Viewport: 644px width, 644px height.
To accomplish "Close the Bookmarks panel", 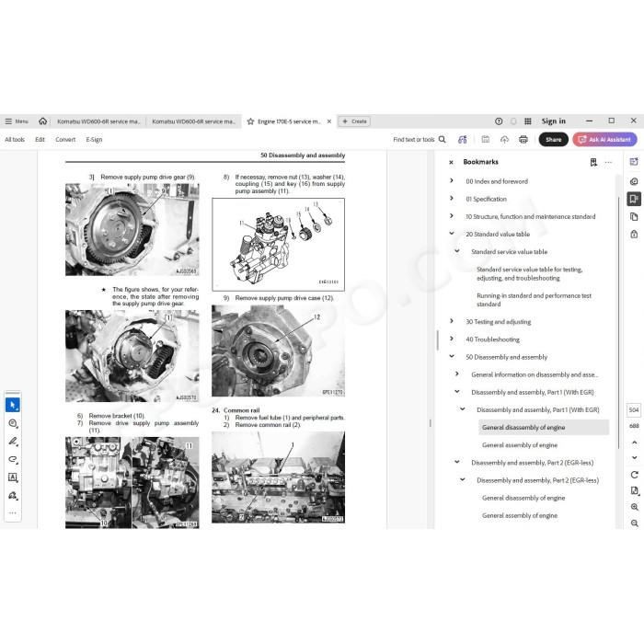I will pyautogui.click(x=451, y=162).
